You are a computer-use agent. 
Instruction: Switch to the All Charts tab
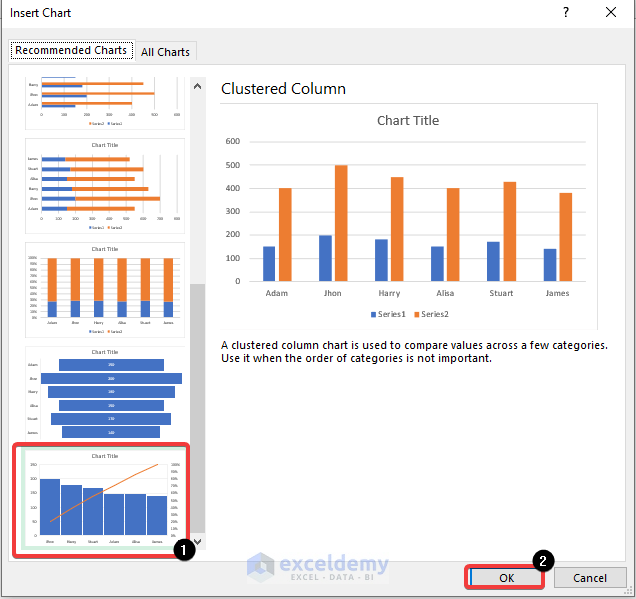pos(165,52)
